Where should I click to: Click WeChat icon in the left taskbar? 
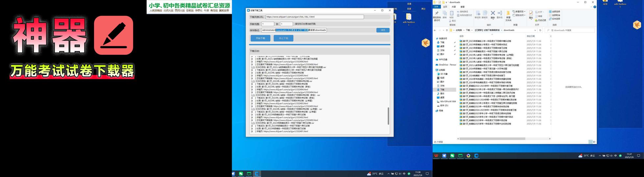[241, 173]
